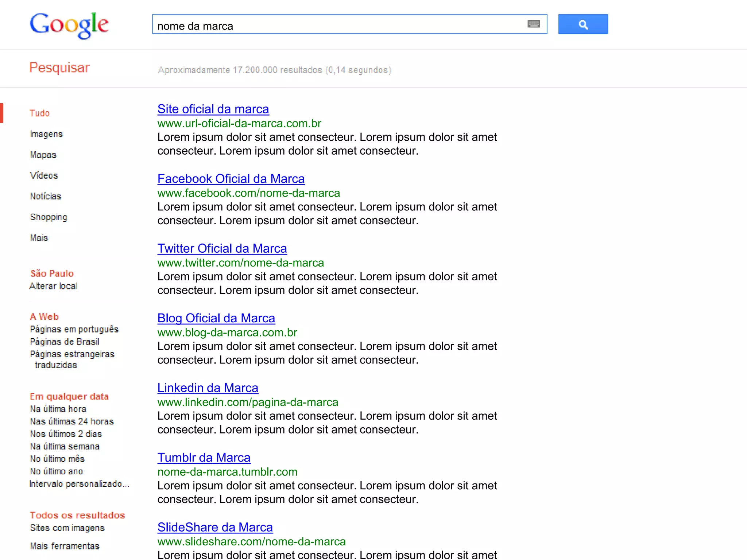The image size is (747, 560).
Task: Filter results to No último ano
Action: (57, 472)
